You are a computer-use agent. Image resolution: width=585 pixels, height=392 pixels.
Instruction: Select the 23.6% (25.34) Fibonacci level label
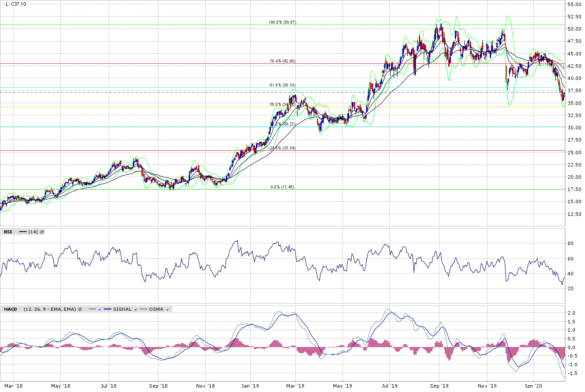(282, 148)
